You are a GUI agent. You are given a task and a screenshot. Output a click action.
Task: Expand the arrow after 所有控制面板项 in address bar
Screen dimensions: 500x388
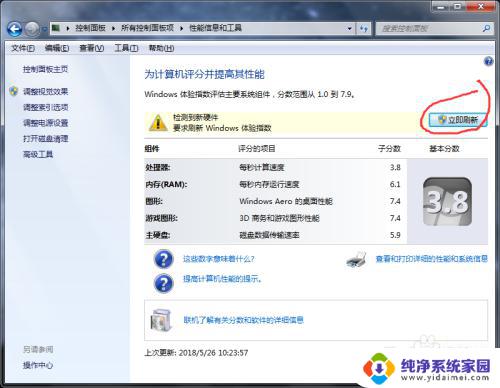182,28
